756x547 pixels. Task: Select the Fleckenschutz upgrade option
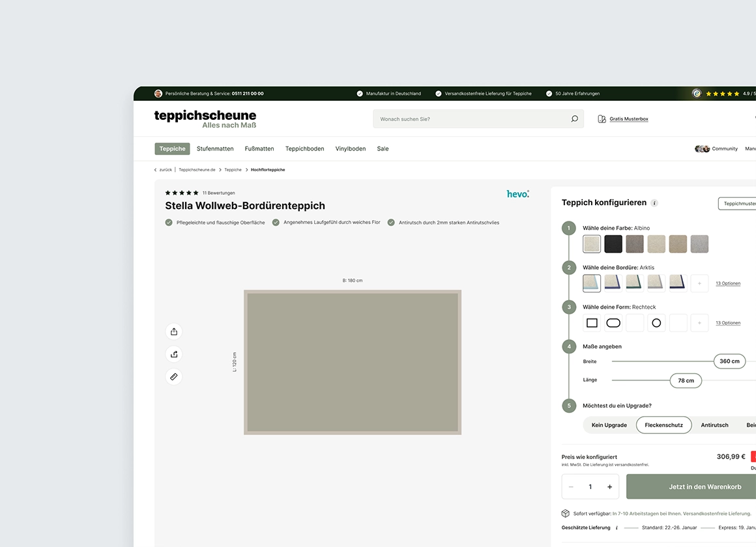point(663,425)
